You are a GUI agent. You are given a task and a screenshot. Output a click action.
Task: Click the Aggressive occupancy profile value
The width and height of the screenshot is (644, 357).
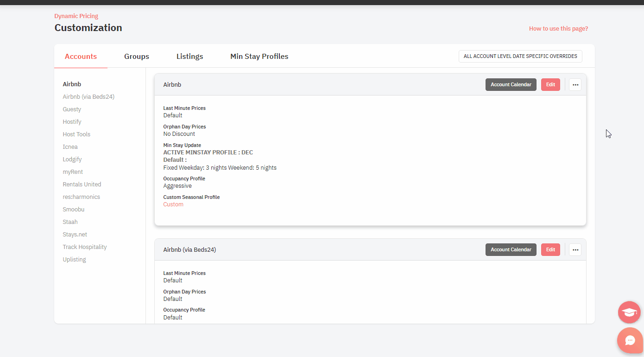(x=177, y=186)
